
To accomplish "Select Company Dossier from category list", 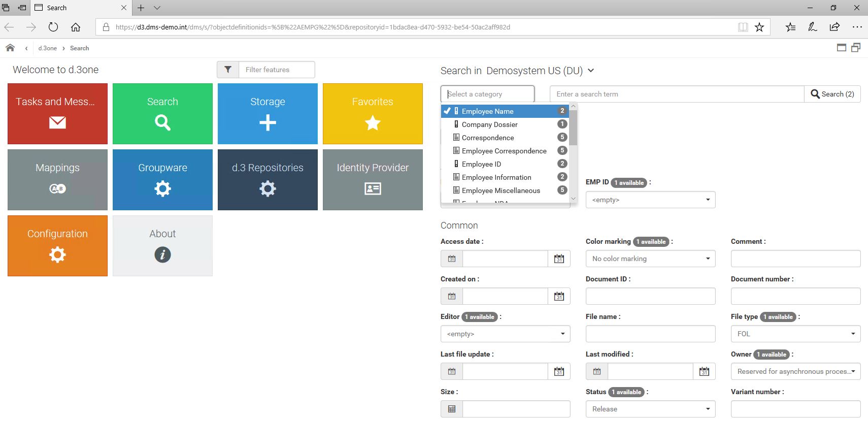I will pyautogui.click(x=489, y=124).
